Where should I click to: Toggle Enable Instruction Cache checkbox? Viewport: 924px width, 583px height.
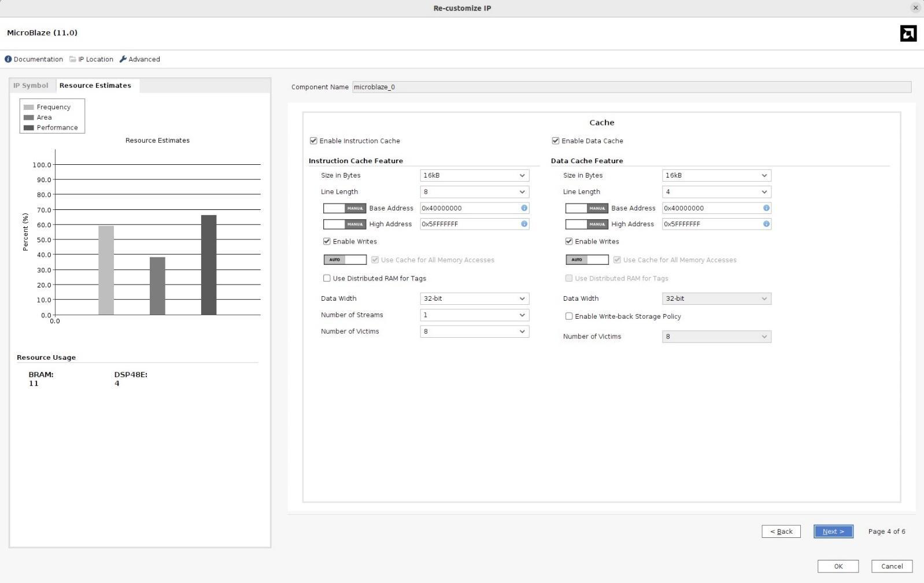[313, 141]
